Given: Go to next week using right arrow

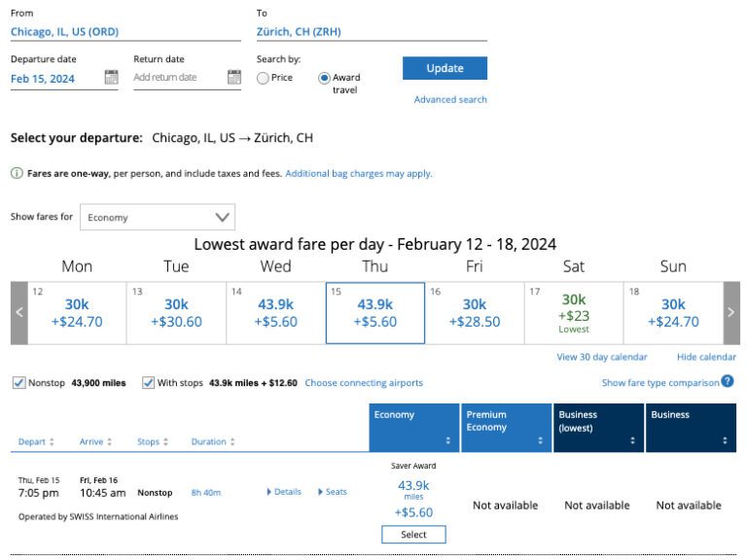Looking at the screenshot, I should [731, 313].
